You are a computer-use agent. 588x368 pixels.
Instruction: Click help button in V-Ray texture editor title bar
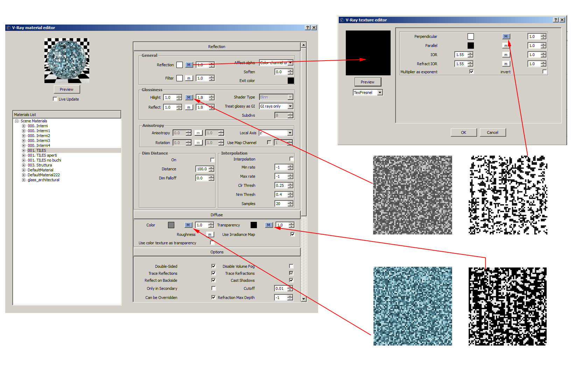coord(556,20)
